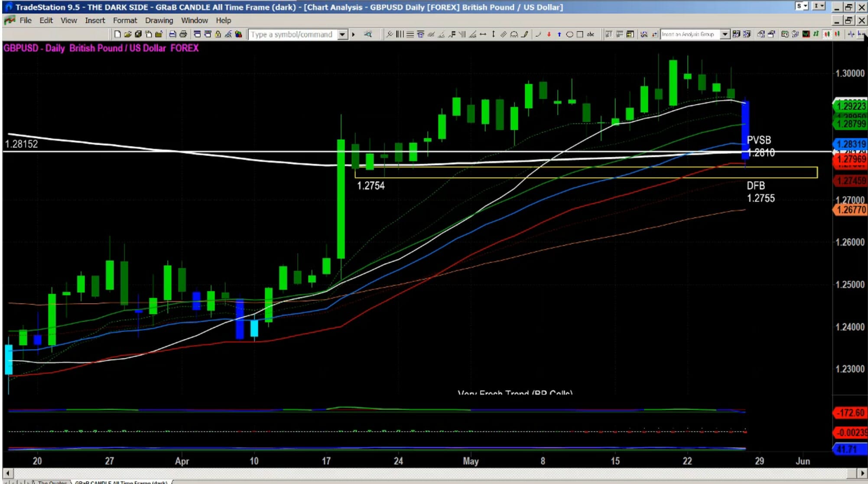Expand the symbol/command dropdown arrow
The height and width of the screenshot is (484, 868).
pos(342,34)
